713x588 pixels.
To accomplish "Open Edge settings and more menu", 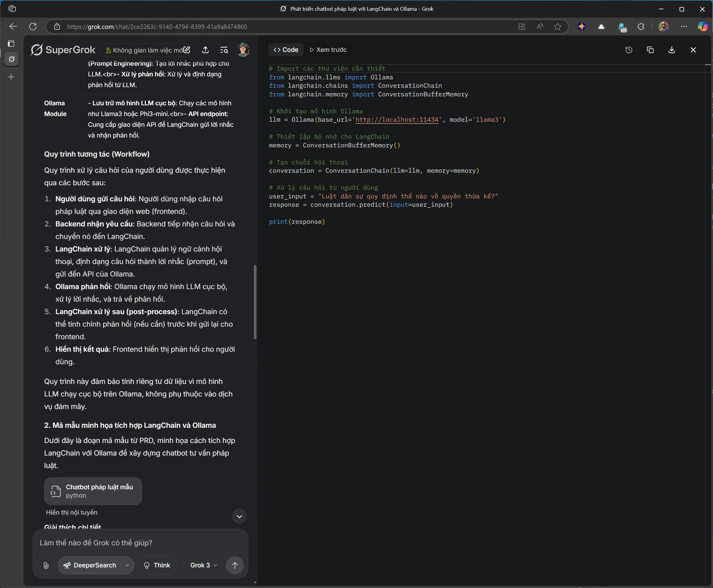I will click(x=684, y=27).
